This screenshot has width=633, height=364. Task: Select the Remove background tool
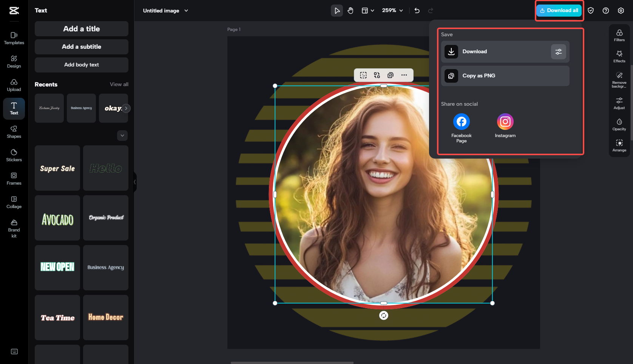coord(619,79)
